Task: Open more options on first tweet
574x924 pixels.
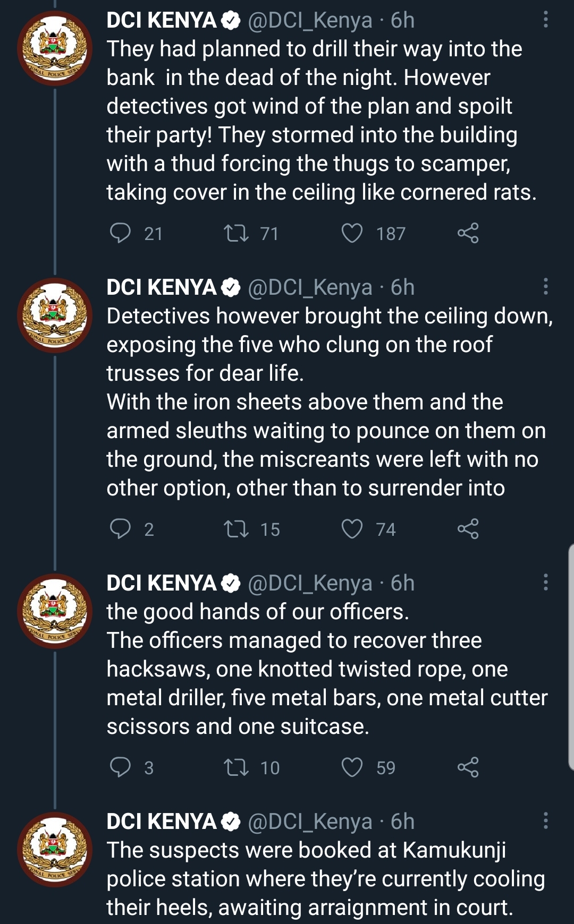Action: pyautogui.click(x=545, y=20)
